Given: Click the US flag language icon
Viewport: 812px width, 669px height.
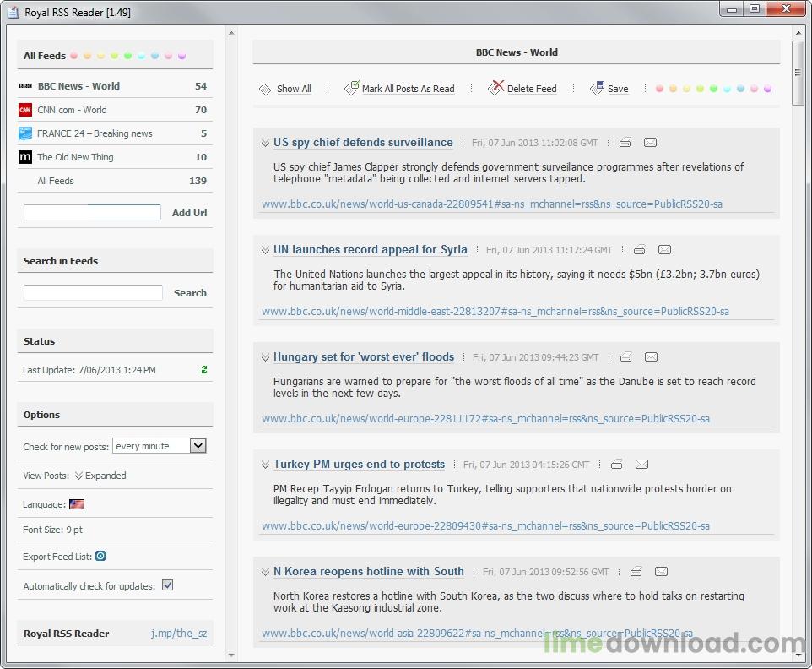Looking at the screenshot, I should pos(77,504).
